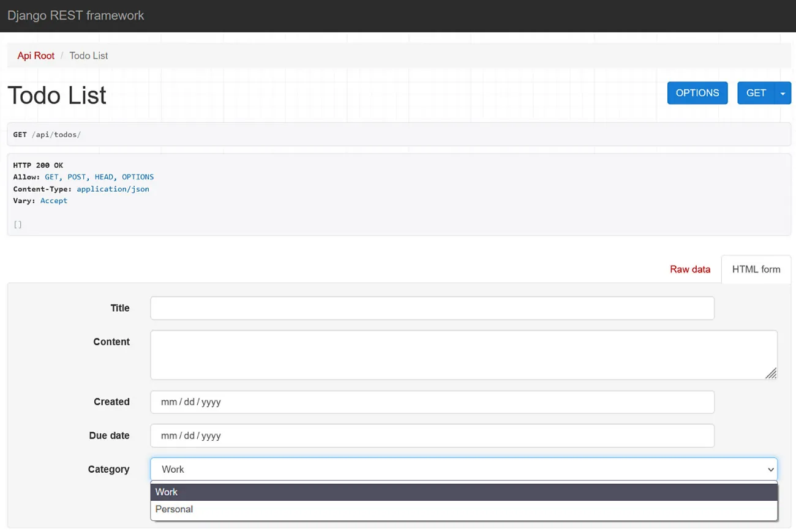Click the Accept link in Vary header
Image resolution: width=796 pixels, height=532 pixels.
54,200
